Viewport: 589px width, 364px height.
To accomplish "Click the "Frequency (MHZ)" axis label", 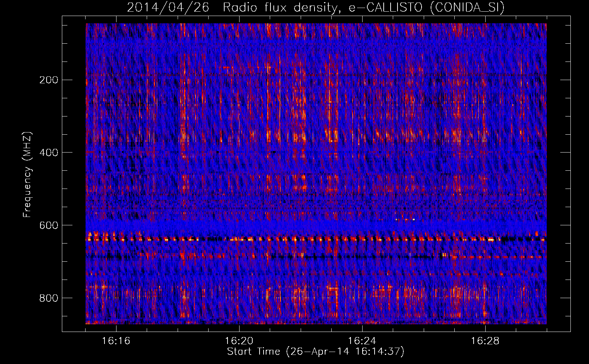I will click(x=27, y=174).
